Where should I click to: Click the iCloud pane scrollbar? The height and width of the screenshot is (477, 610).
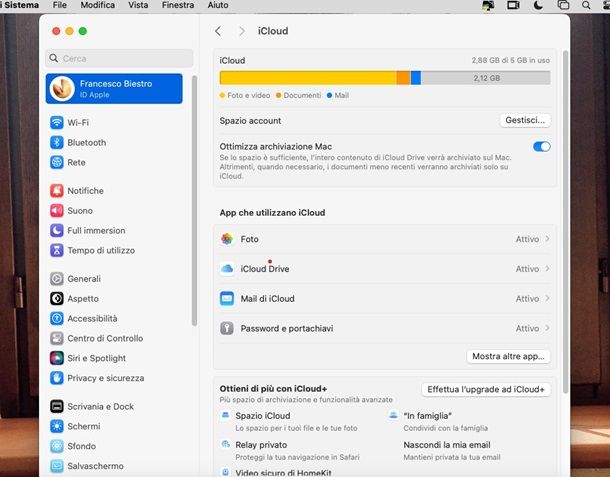[x=566, y=222]
